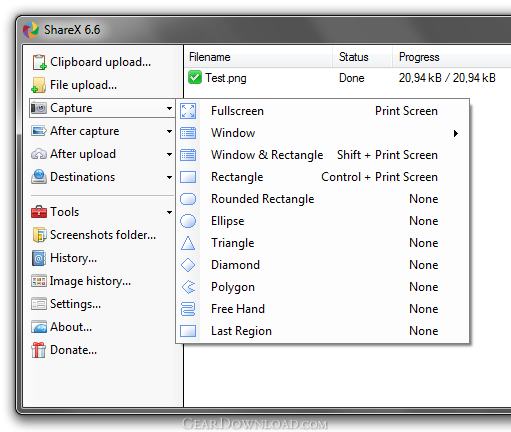
Task: Click the After upload cloud icon
Action: click(x=39, y=154)
